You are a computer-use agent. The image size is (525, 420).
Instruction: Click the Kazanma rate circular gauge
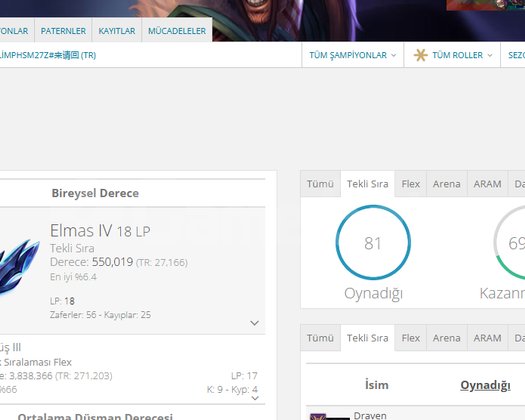tap(509, 242)
